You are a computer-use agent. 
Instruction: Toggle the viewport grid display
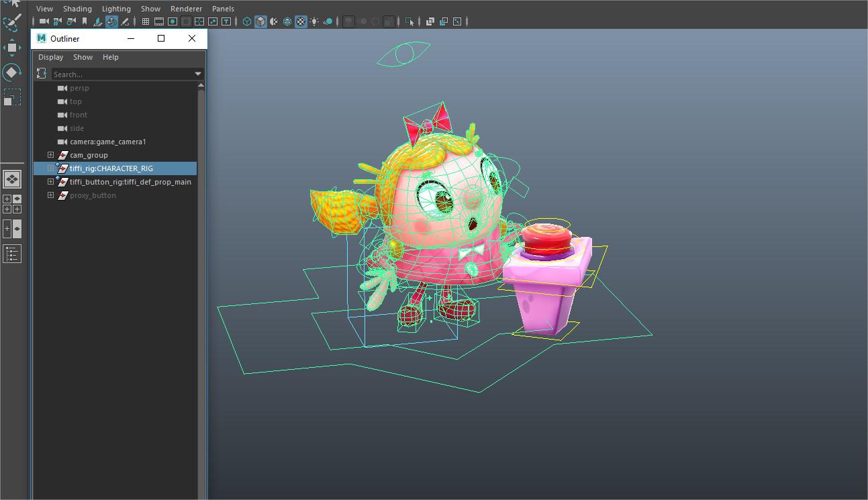146,21
